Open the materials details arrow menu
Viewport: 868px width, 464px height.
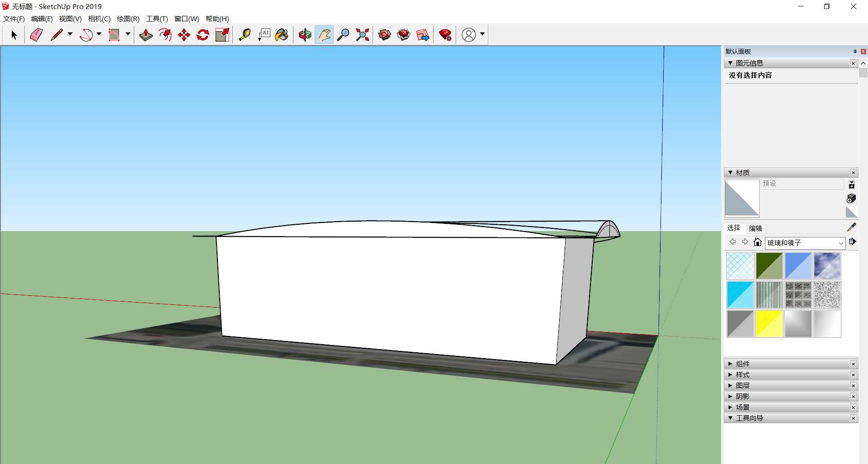click(852, 242)
